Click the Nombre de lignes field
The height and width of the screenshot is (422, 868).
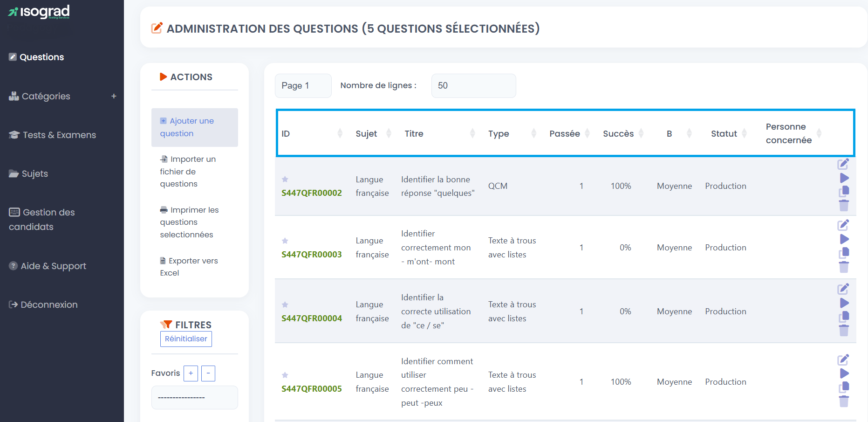[x=473, y=86]
